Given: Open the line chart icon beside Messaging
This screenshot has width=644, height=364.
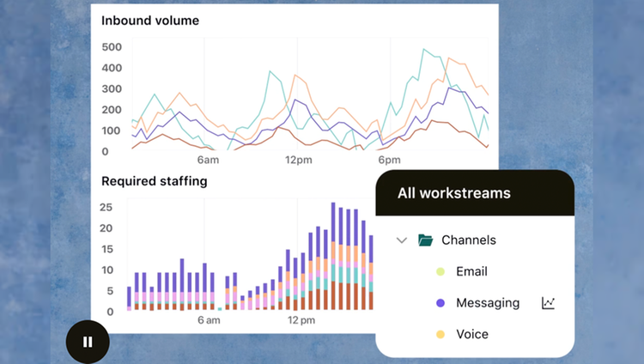Looking at the screenshot, I should (x=549, y=303).
